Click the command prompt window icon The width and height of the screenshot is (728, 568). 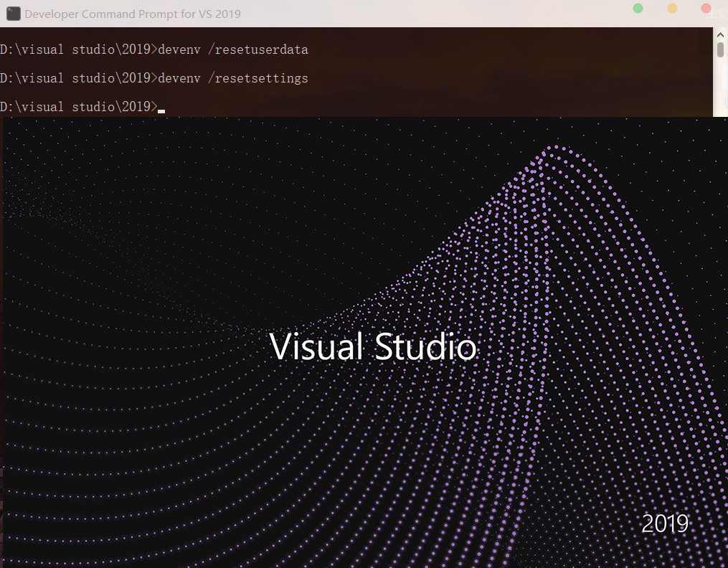pyautogui.click(x=13, y=14)
